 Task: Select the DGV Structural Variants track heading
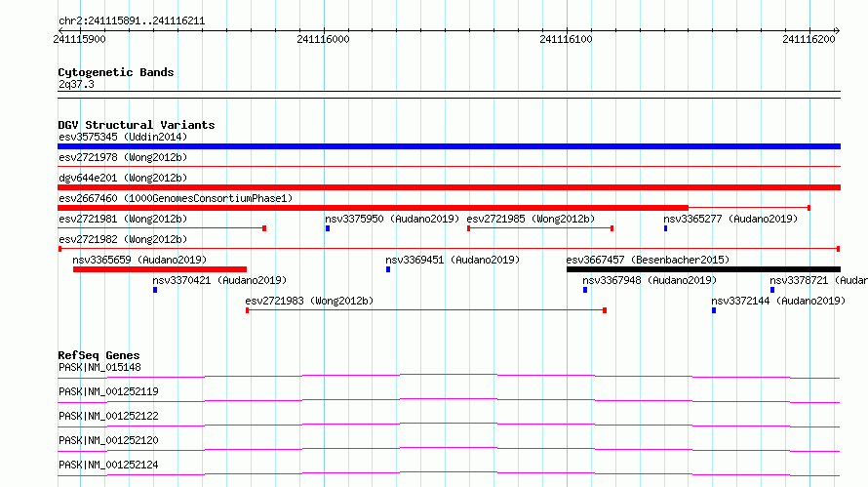click(137, 125)
